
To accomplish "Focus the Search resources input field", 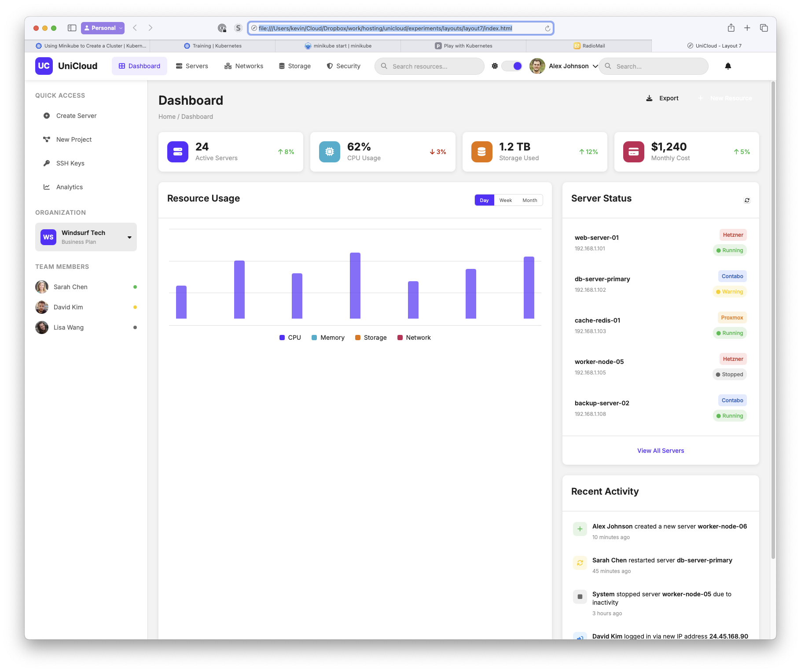I will click(x=434, y=66).
